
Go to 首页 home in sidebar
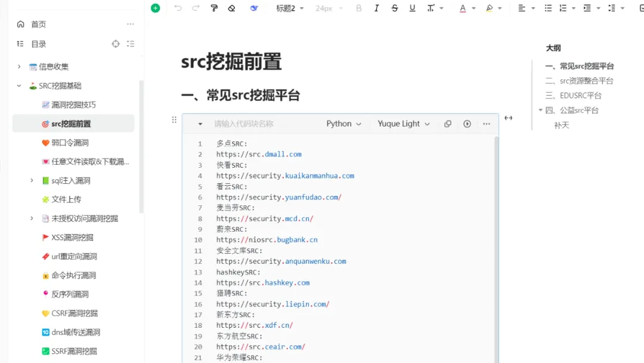[38, 24]
